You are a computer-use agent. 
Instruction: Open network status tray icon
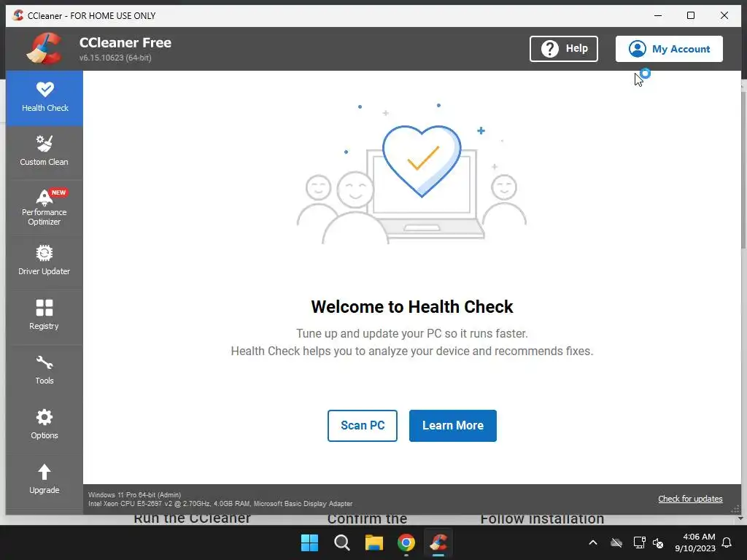pos(639,542)
